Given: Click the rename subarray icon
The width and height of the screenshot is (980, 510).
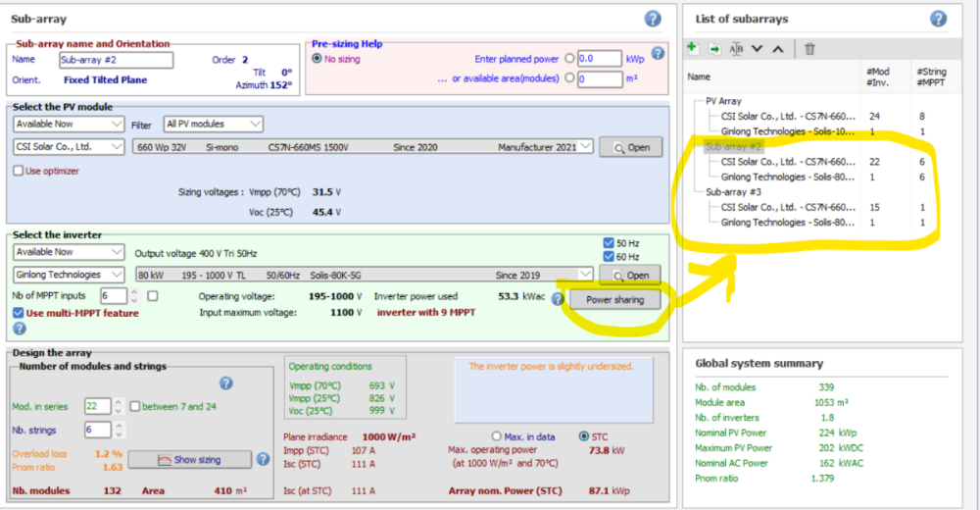Looking at the screenshot, I should click(736, 48).
